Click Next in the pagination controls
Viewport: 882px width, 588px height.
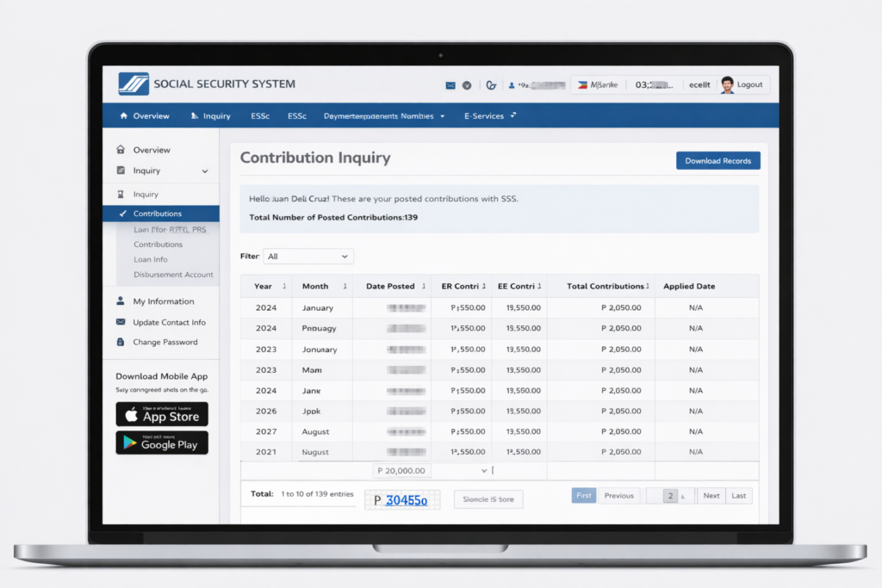[711, 495]
